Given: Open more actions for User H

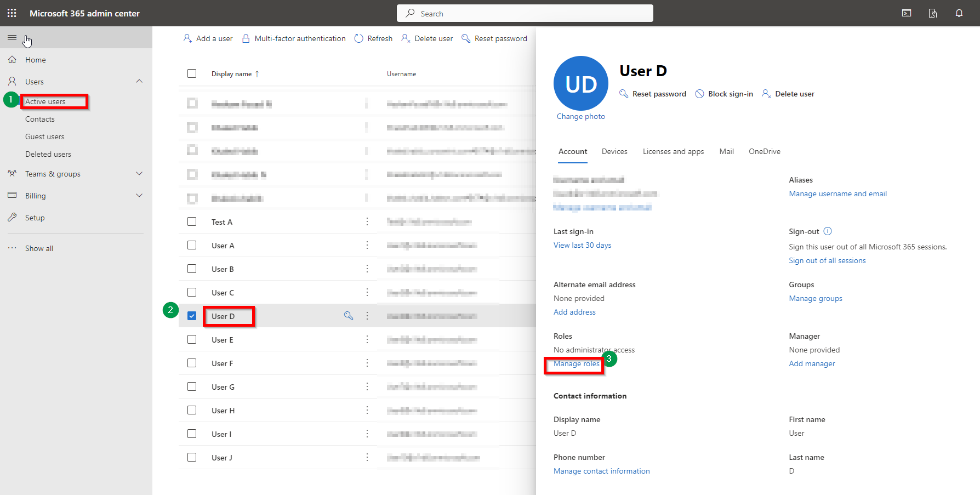Looking at the screenshot, I should (367, 410).
